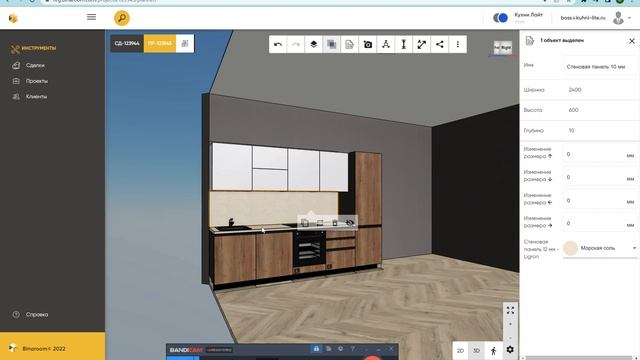Select the compass measuring tool
The width and height of the screenshot is (640, 360).
coord(386,44)
